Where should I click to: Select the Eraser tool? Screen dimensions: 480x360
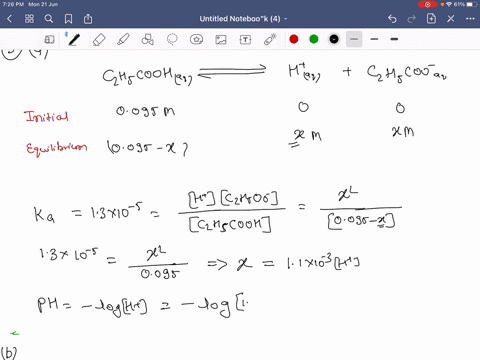tap(99, 40)
